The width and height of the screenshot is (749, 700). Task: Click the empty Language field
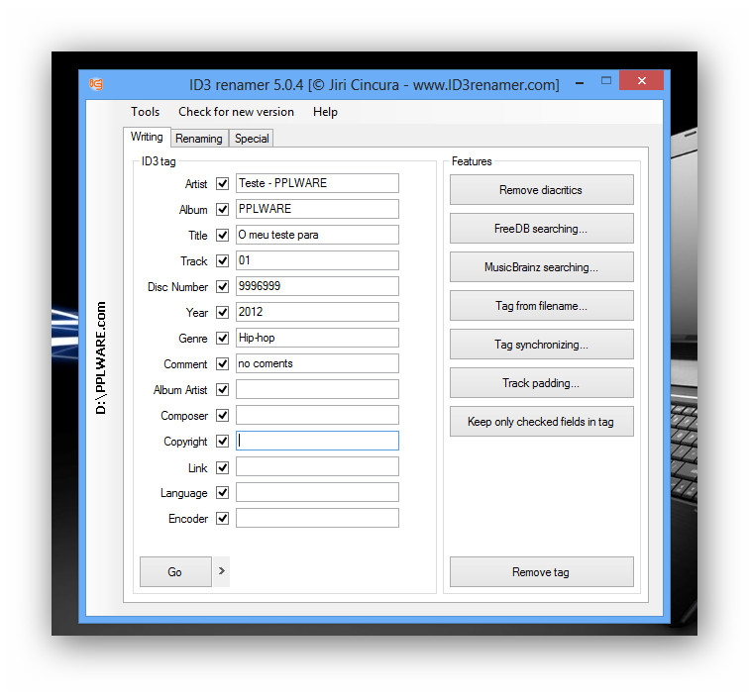[x=317, y=492]
